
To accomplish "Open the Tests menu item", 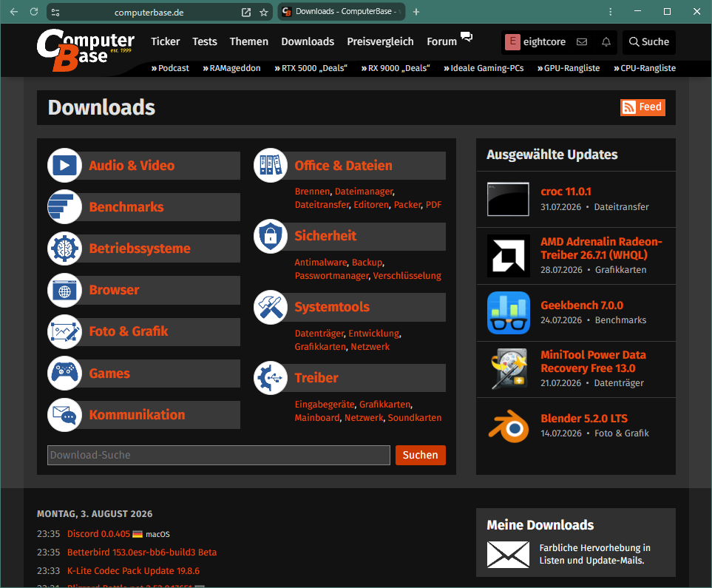I will [x=205, y=41].
